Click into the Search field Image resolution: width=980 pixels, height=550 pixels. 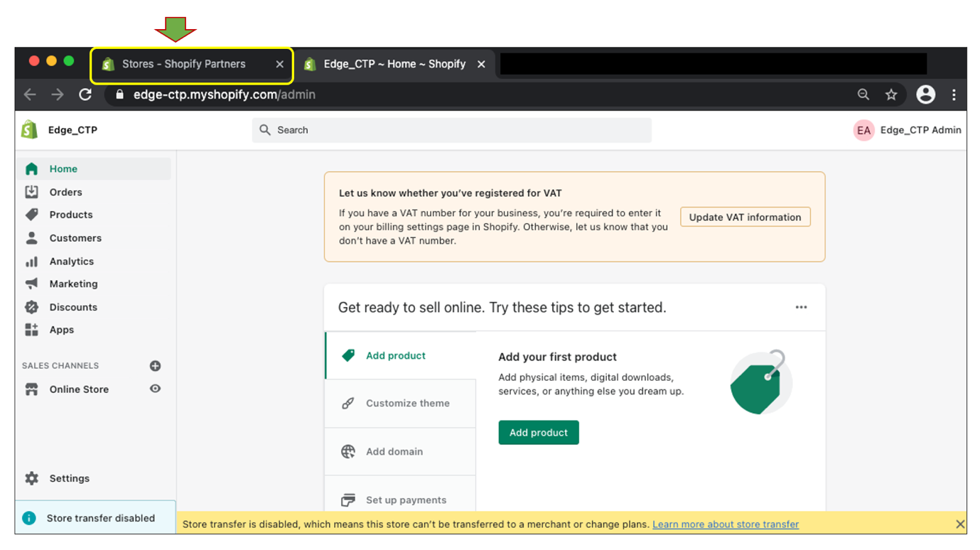coord(451,130)
